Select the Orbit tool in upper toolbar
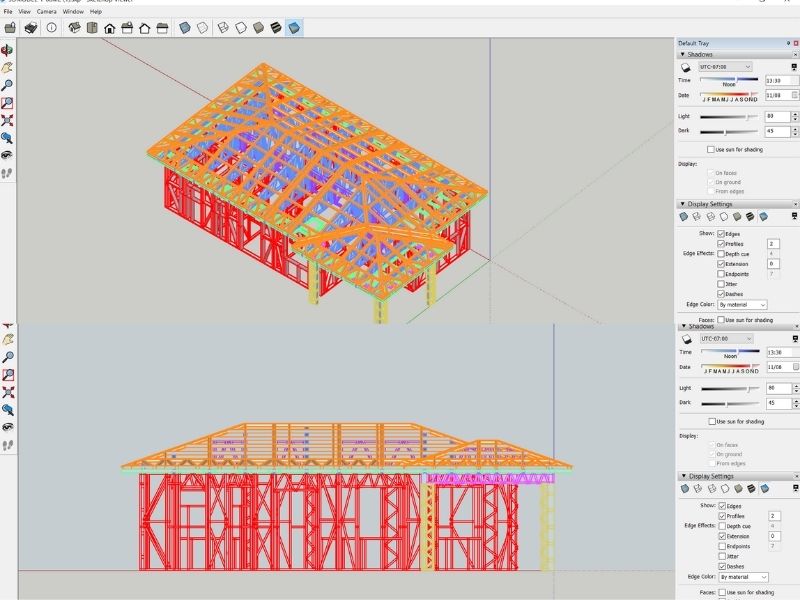 click(7, 50)
